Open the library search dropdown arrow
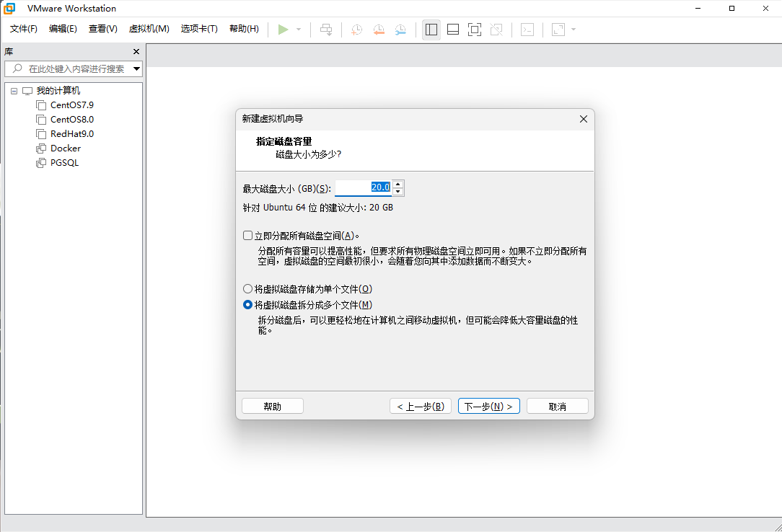 coord(136,68)
